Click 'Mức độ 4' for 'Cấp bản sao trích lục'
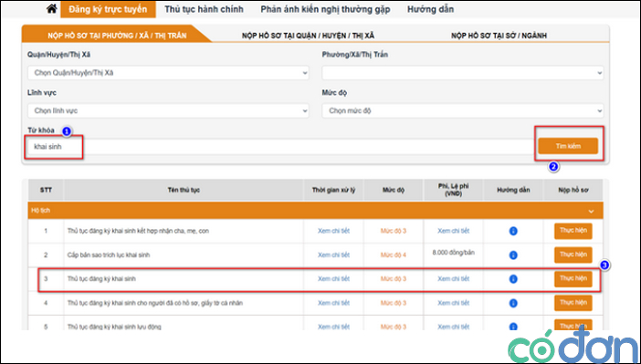This screenshot has width=641, height=364. (394, 255)
